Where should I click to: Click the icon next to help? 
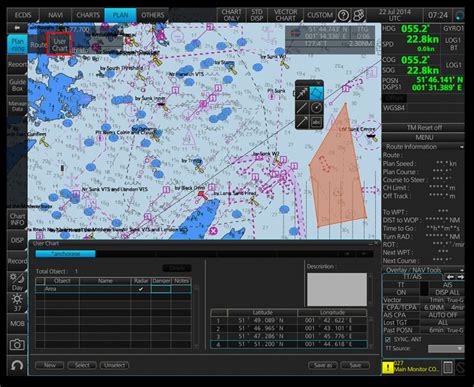coord(359,15)
